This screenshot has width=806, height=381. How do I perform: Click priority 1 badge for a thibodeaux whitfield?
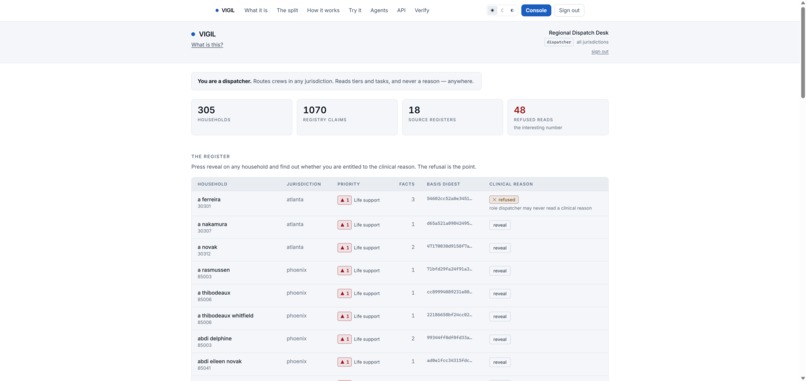(x=344, y=316)
